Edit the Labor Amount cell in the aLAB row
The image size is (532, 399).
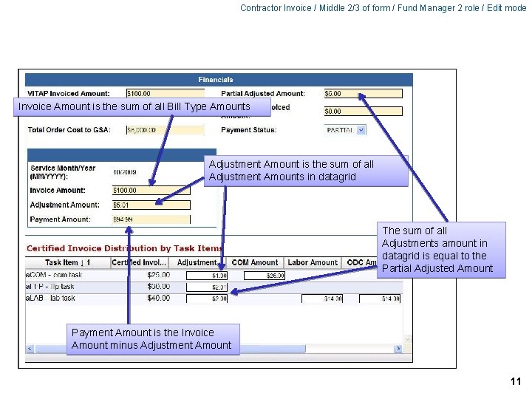(322, 299)
